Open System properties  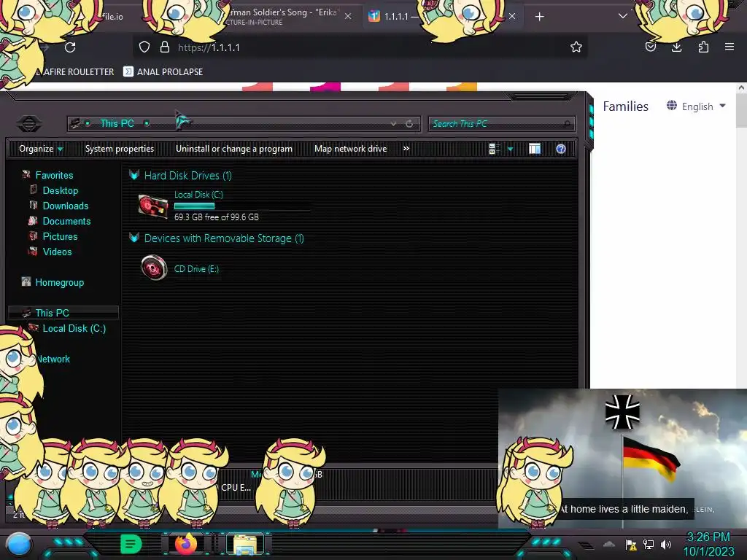(x=120, y=149)
